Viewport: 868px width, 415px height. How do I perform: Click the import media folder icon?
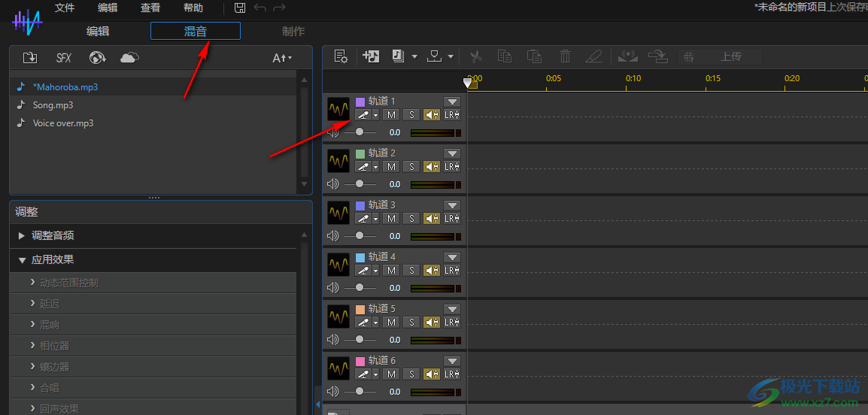(x=30, y=58)
